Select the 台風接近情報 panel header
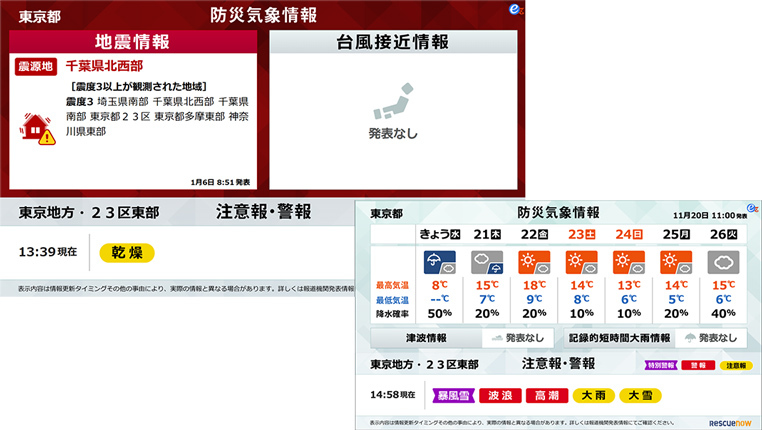762x430 pixels. (392, 42)
